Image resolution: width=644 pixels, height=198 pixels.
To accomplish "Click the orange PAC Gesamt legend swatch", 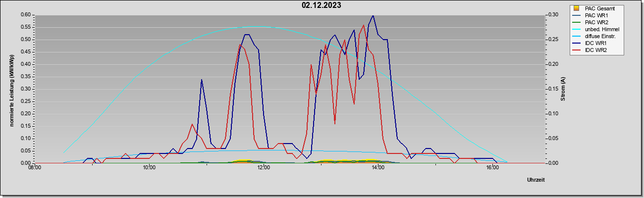I will tap(576, 8).
